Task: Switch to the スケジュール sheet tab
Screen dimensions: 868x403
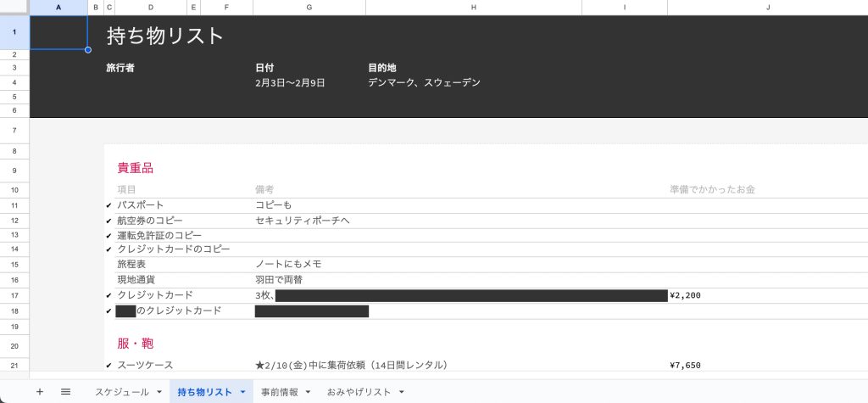Action: pyautogui.click(x=121, y=392)
